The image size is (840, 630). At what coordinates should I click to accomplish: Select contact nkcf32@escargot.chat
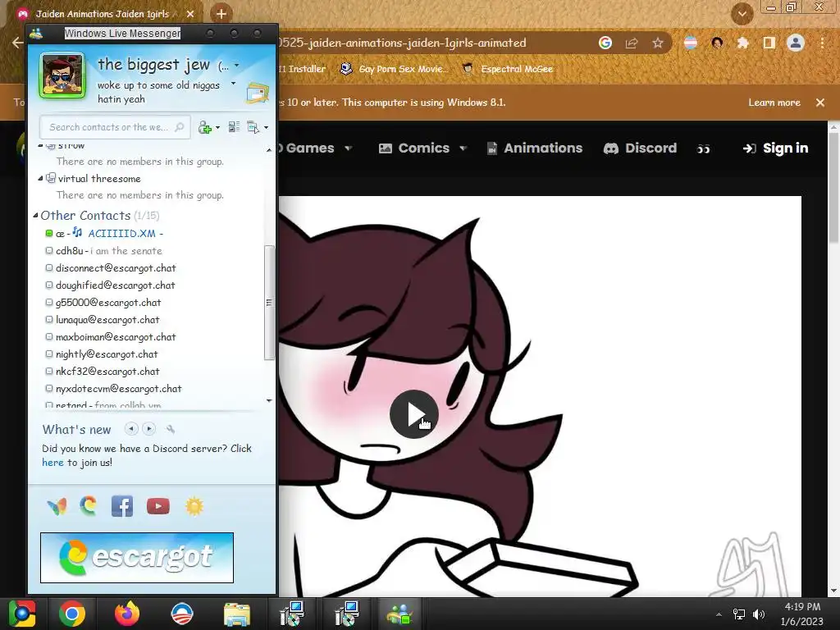[103, 372]
